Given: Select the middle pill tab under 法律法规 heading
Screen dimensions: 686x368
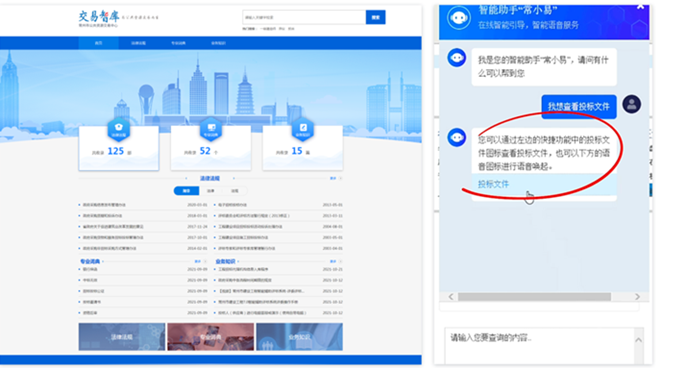Looking at the screenshot, I should click(x=210, y=191).
